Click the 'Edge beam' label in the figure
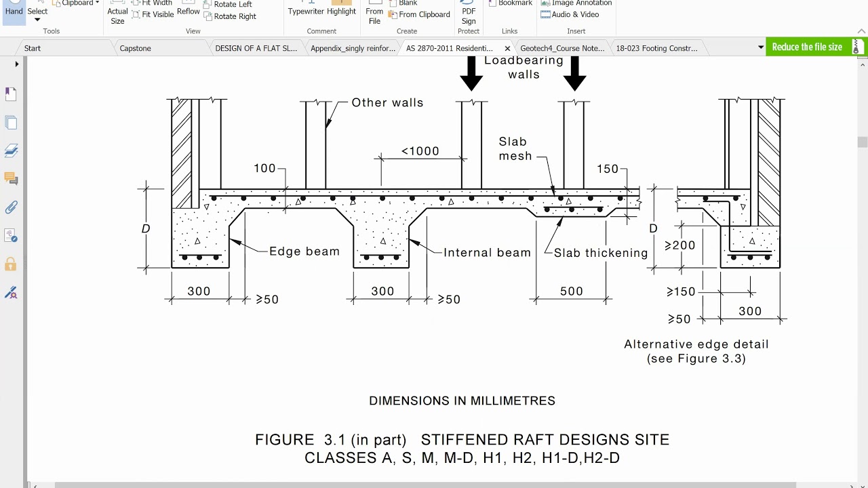This screenshot has width=868, height=488. [x=304, y=251]
